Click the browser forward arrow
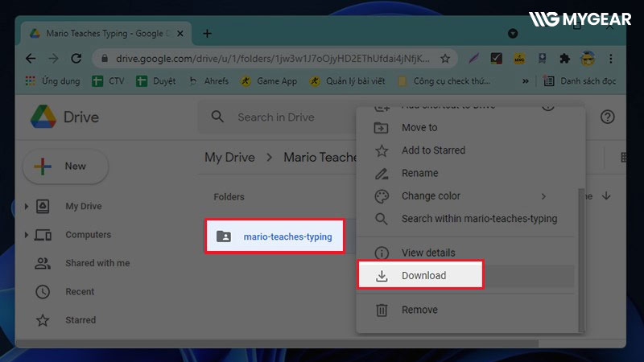 click(53, 59)
